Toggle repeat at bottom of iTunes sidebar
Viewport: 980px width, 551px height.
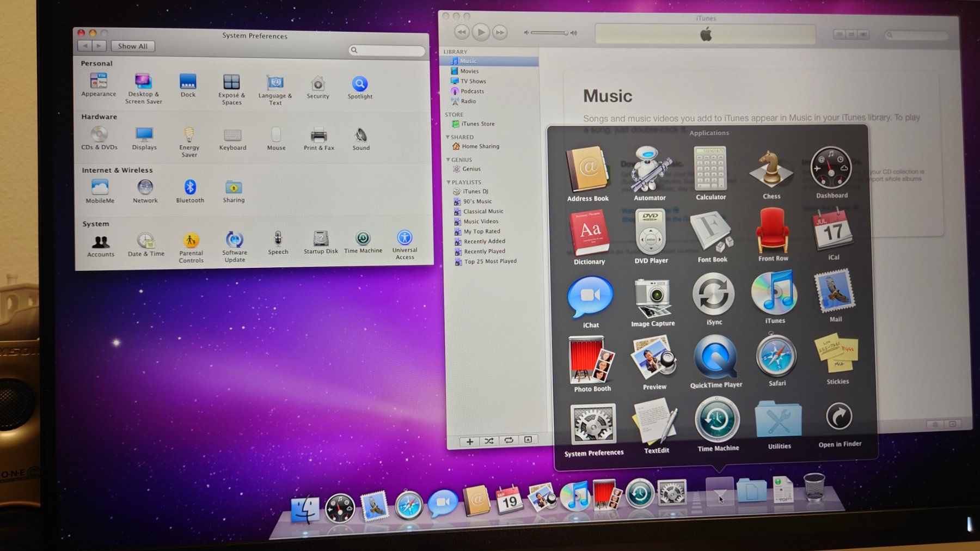click(x=509, y=440)
